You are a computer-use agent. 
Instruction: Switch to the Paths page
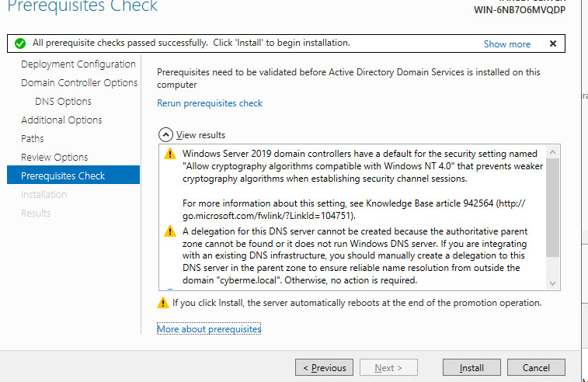coord(33,139)
